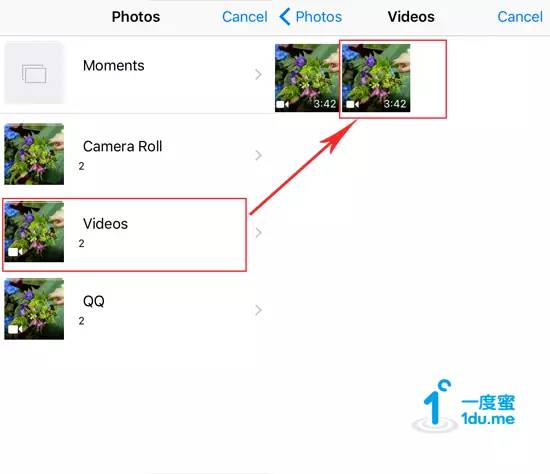Open the Moments album placeholder icon
550x474 pixels.
(x=34, y=73)
